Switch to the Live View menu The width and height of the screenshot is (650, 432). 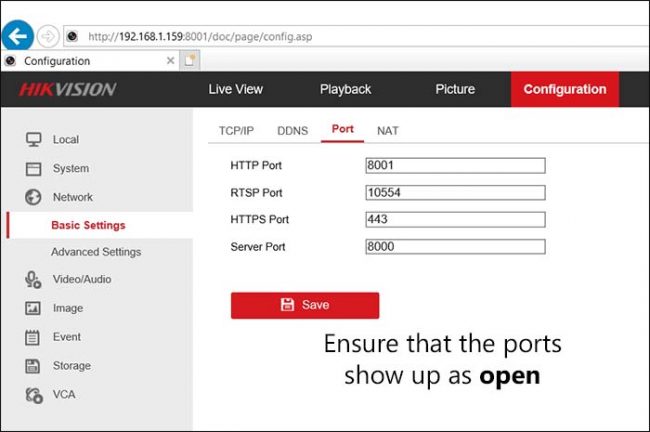(235, 89)
